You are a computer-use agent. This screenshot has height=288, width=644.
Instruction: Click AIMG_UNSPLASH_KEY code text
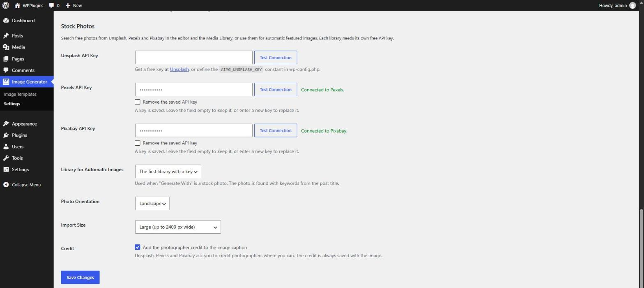(241, 70)
